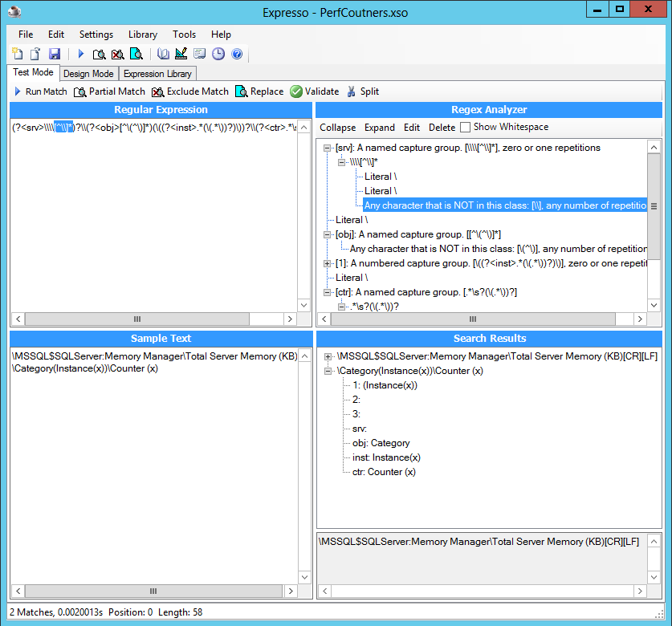Click the Regex Analyzer horizontal scrollbar thumb

(473, 319)
